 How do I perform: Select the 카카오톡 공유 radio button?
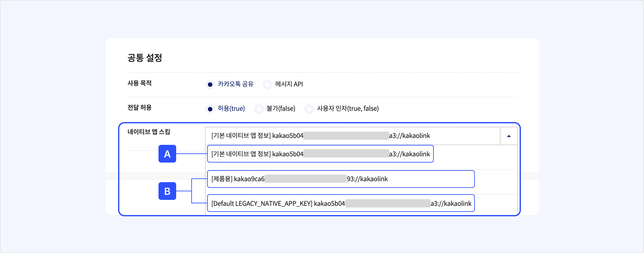coord(210,84)
